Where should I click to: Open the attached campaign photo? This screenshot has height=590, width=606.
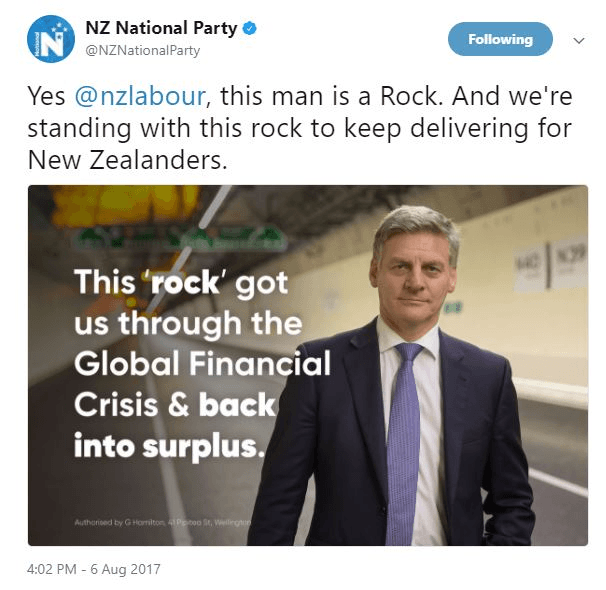click(x=308, y=365)
